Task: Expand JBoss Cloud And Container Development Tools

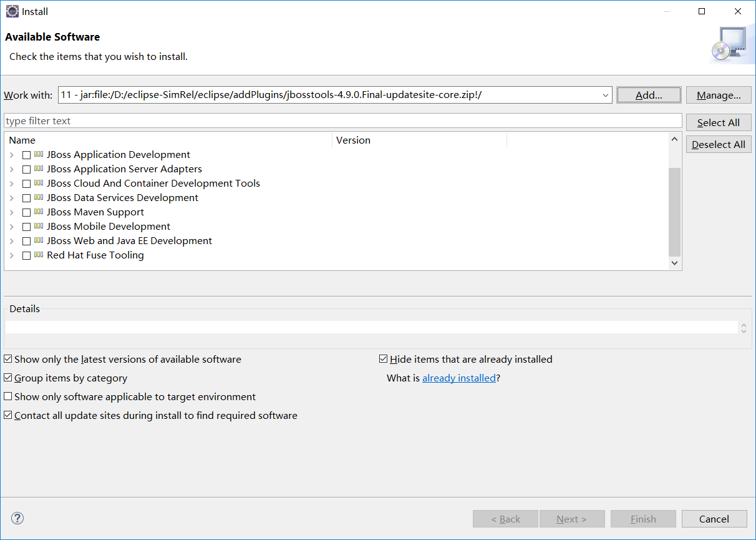Action: pyautogui.click(x=12, y=184)
